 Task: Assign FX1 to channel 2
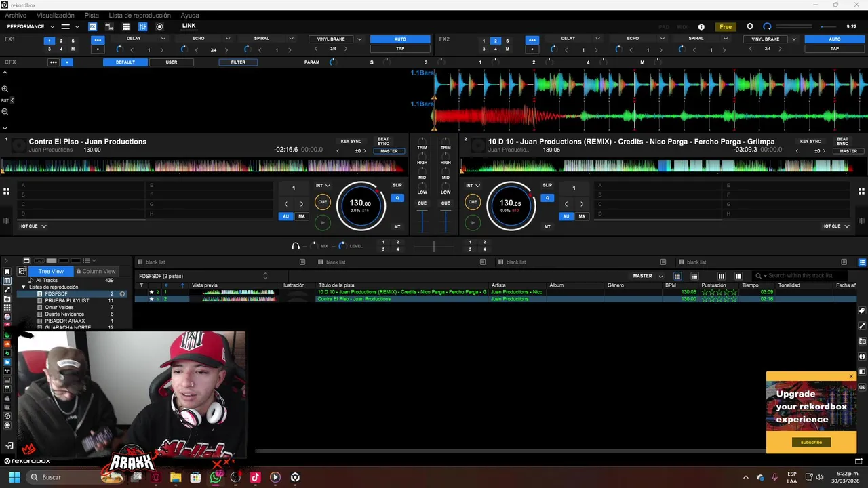tap(61, 41)
